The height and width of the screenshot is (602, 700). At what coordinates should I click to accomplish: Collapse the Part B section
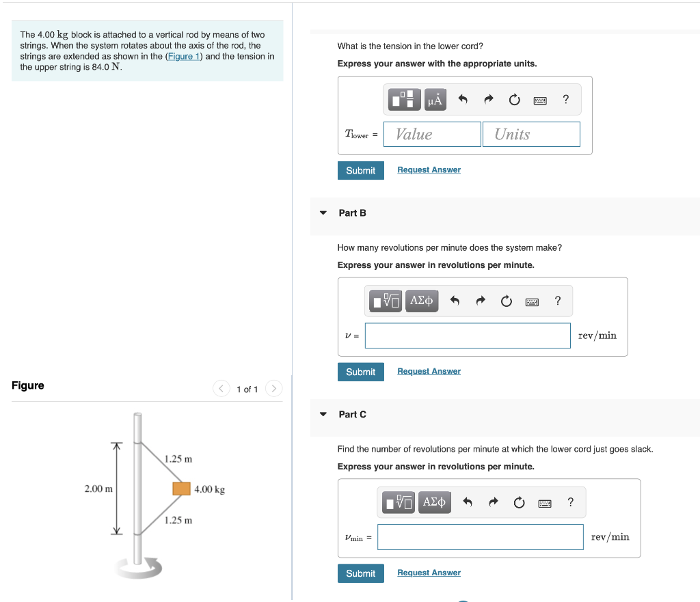(323, 213)
